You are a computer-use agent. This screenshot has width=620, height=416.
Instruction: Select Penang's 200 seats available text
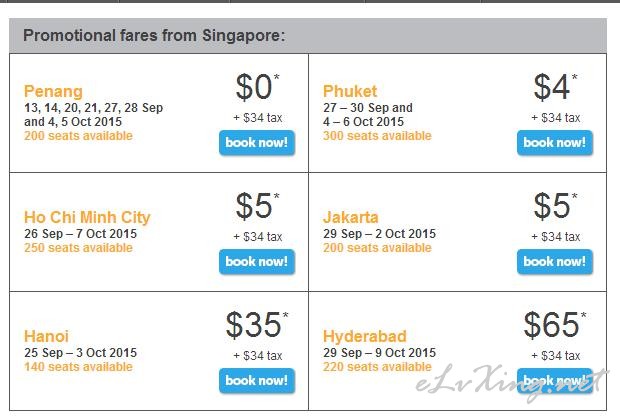[78, 136]
